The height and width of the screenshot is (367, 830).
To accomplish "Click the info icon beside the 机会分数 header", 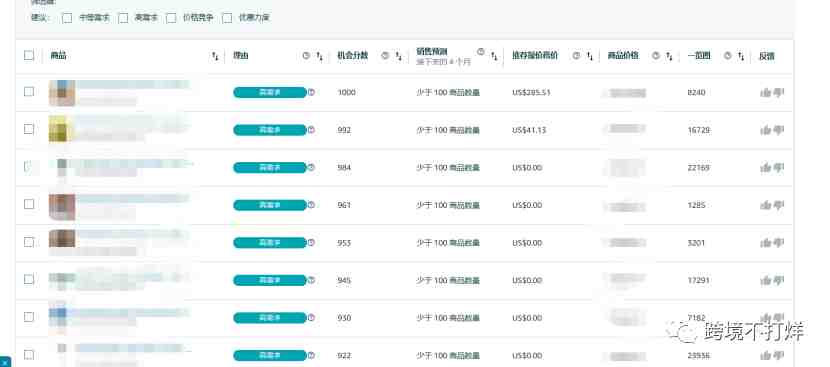I will click(x=385, y=56).
